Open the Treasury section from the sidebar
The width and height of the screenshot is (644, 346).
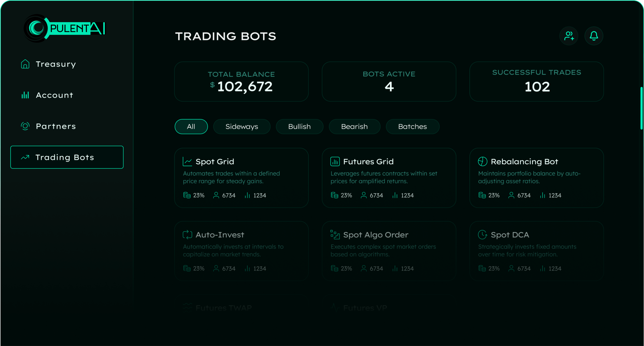point(56,64)
